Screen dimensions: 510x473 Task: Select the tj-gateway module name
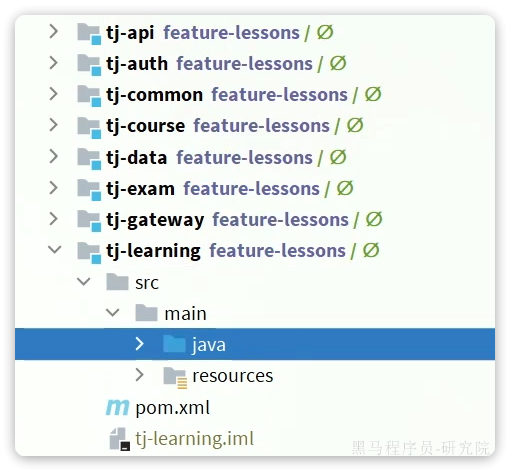(155, 221)
